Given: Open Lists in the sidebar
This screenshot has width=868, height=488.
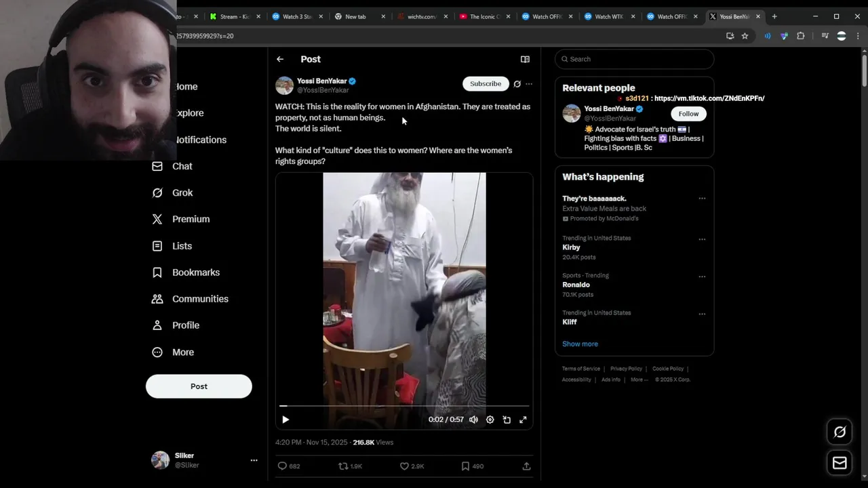Looking at the screenshot, I should 173,246.
